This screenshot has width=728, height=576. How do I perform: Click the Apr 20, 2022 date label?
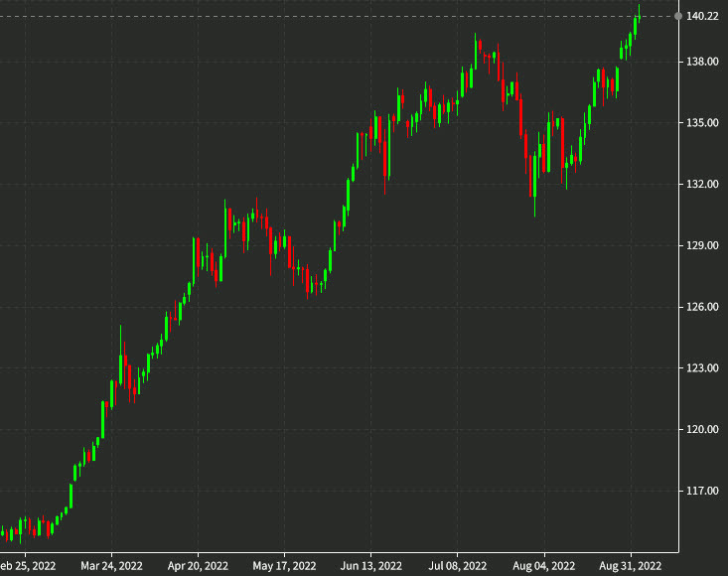pos(198,566)
